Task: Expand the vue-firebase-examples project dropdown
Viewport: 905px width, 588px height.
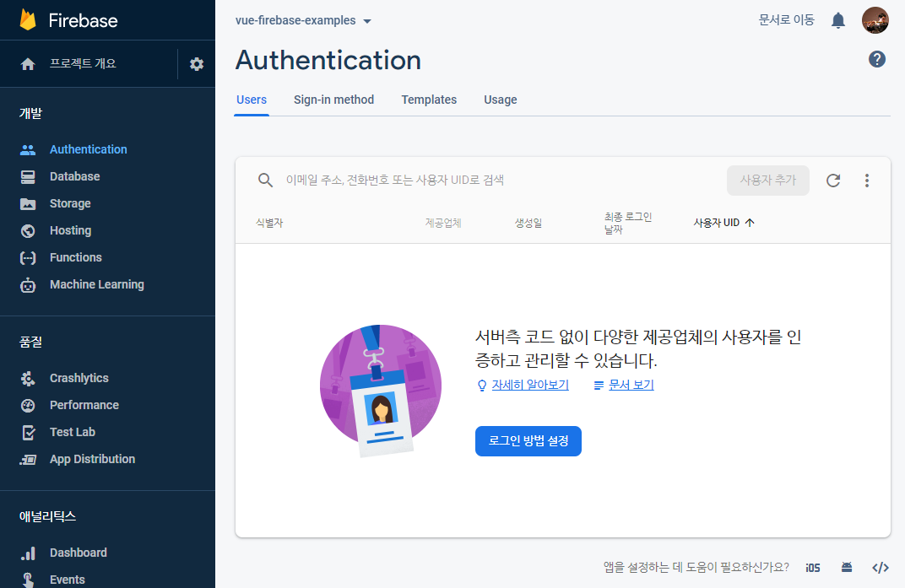Action: click(x=366, y=21)
